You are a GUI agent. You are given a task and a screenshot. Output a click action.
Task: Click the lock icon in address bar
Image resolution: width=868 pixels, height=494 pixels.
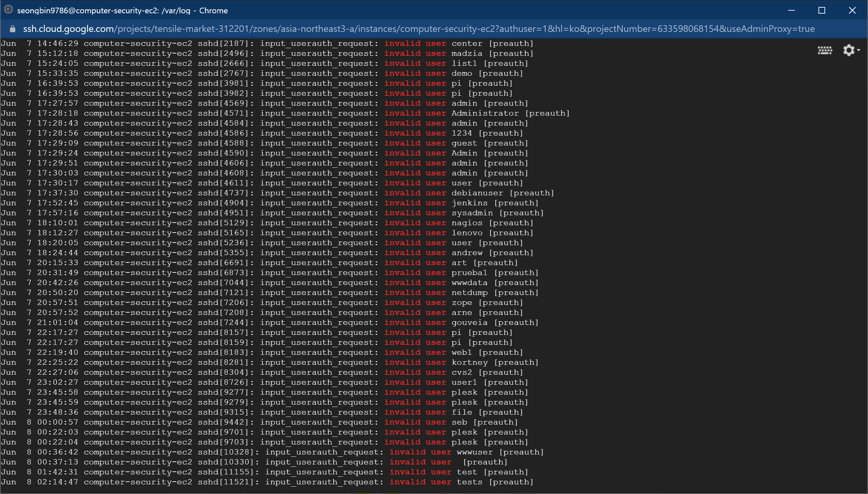[13, 29]
